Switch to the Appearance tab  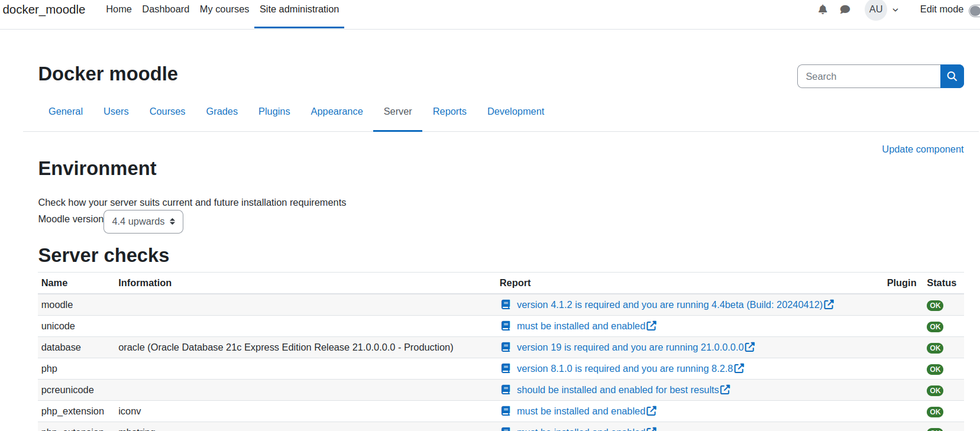pos(337,111)
